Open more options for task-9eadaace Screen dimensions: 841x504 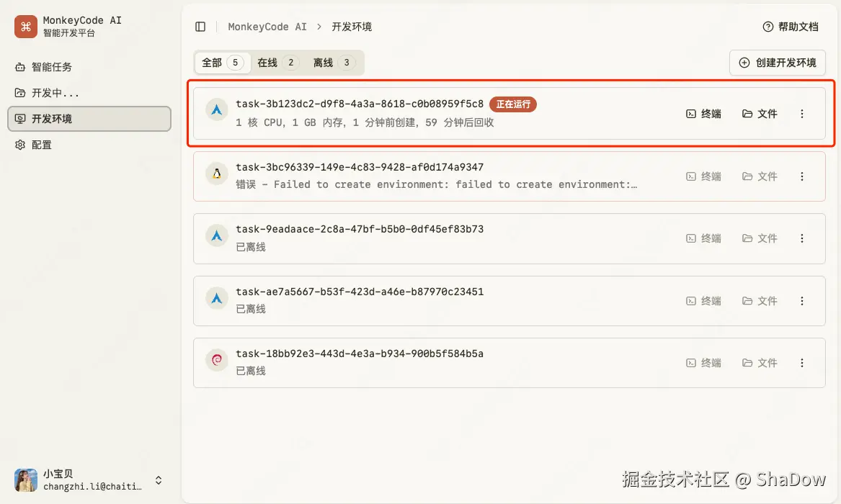(802, 238)
